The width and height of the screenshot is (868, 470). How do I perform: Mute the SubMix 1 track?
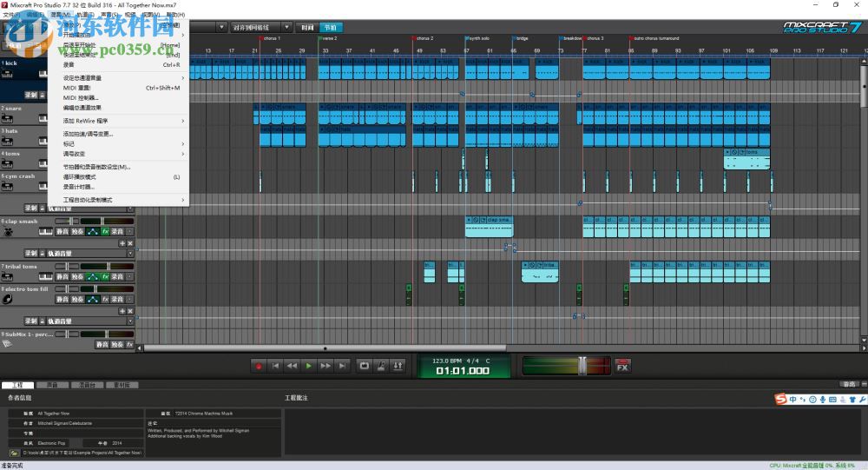coord(102,344)
